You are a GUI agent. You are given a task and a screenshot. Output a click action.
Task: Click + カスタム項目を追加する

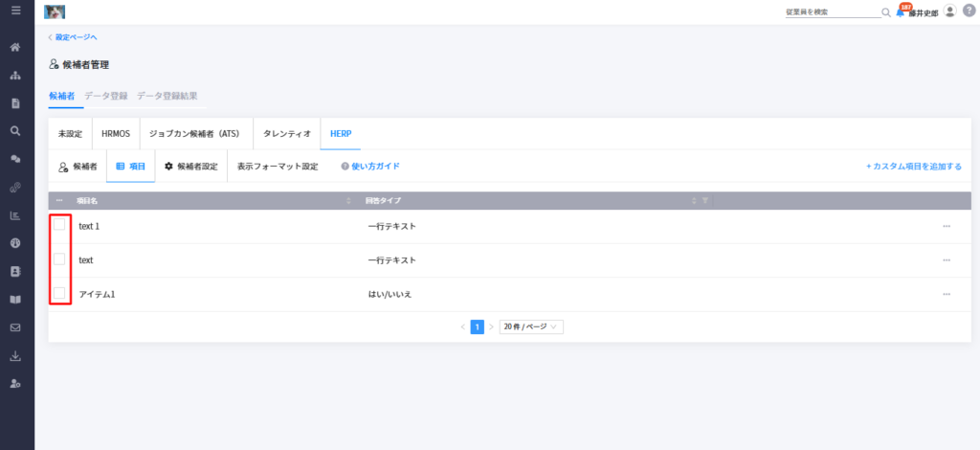914,167
